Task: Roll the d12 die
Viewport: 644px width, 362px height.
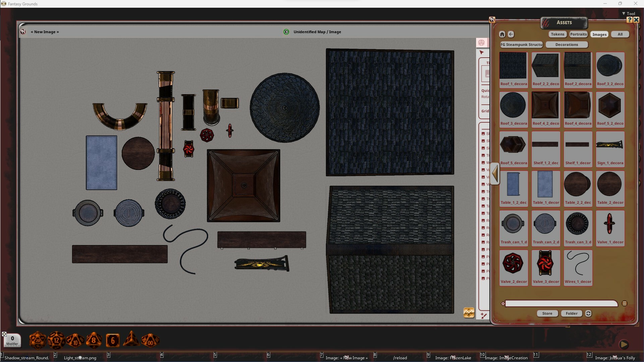Action: click(x=56, y=340)
